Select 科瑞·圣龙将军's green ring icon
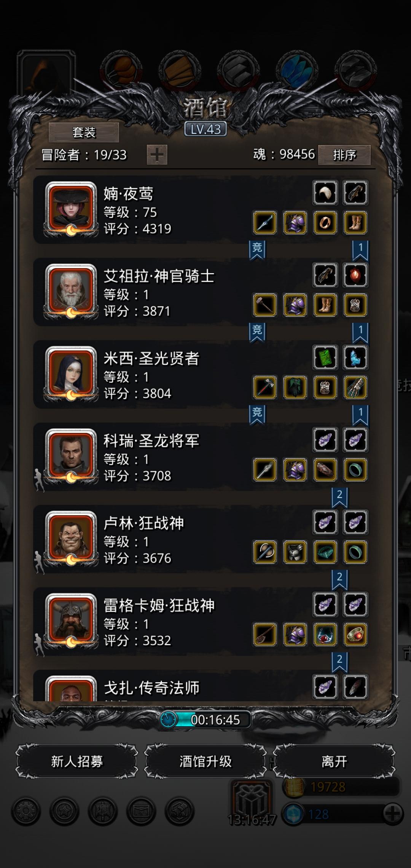The height and width of the screenshot is (868, 411). (355, 470)
